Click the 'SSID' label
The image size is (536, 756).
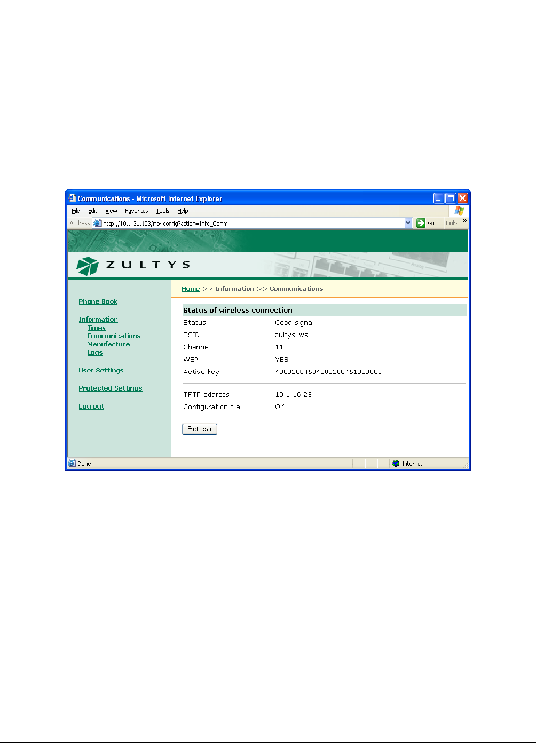[x=191, y=335]
